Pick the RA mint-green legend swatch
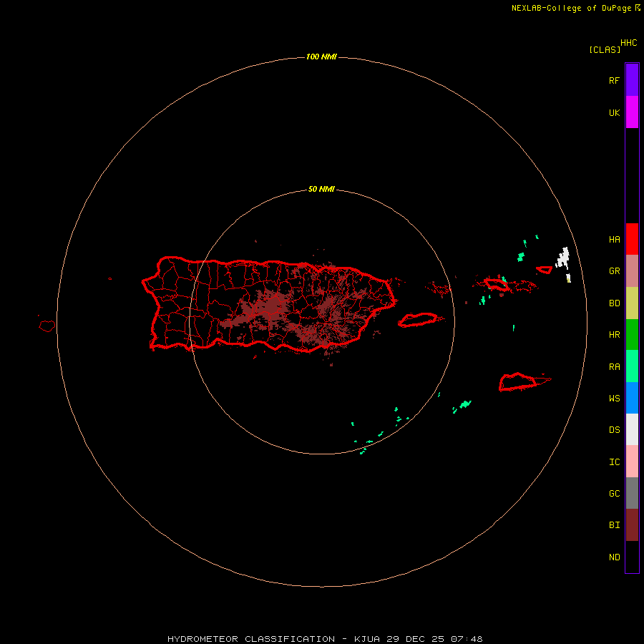This screenshot has width=644, height=644. (x=632, y=366)
